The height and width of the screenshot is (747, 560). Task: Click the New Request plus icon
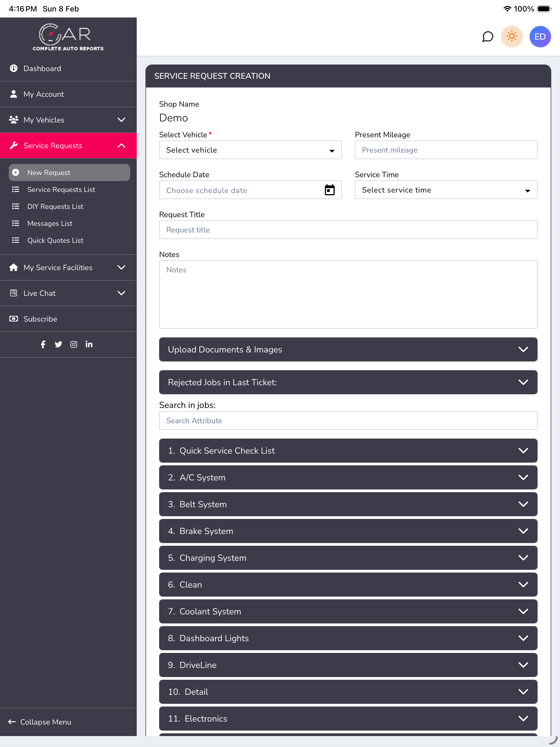click(16, 173)
